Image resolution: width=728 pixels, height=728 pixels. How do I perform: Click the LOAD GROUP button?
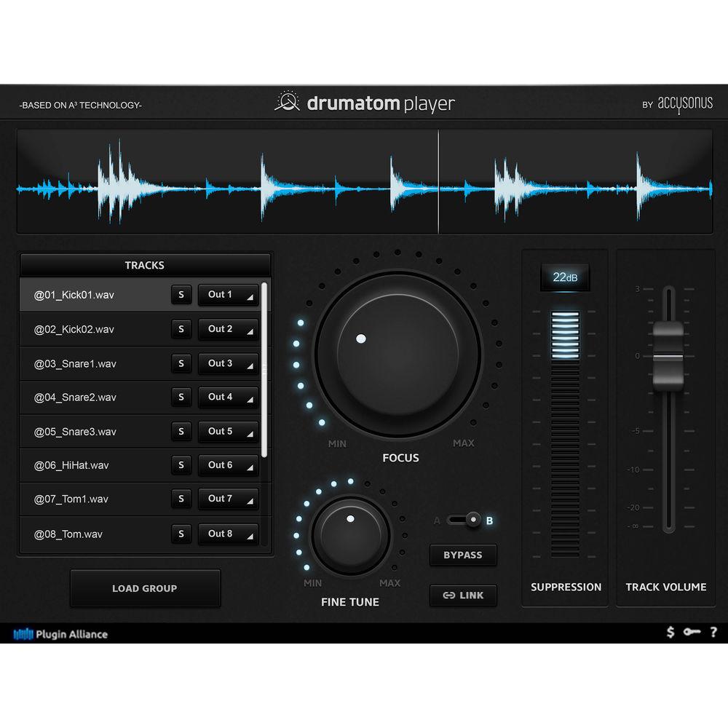pos(145,589)
